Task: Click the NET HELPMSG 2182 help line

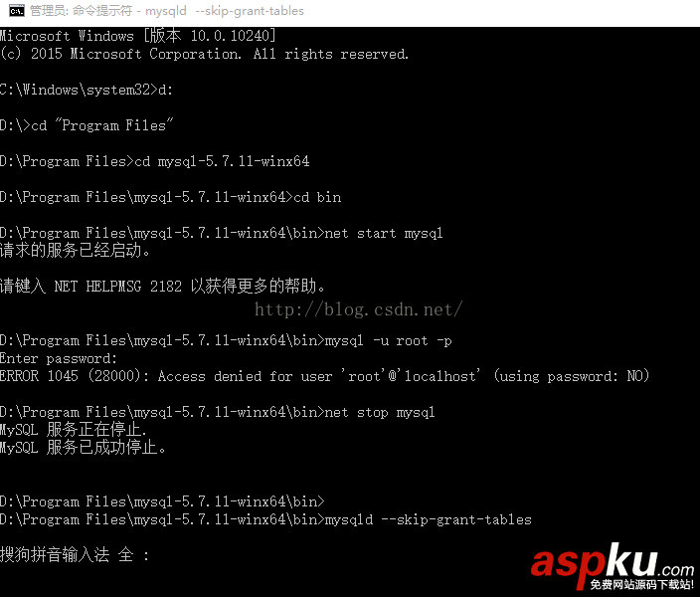Action: tap(162, 286)
